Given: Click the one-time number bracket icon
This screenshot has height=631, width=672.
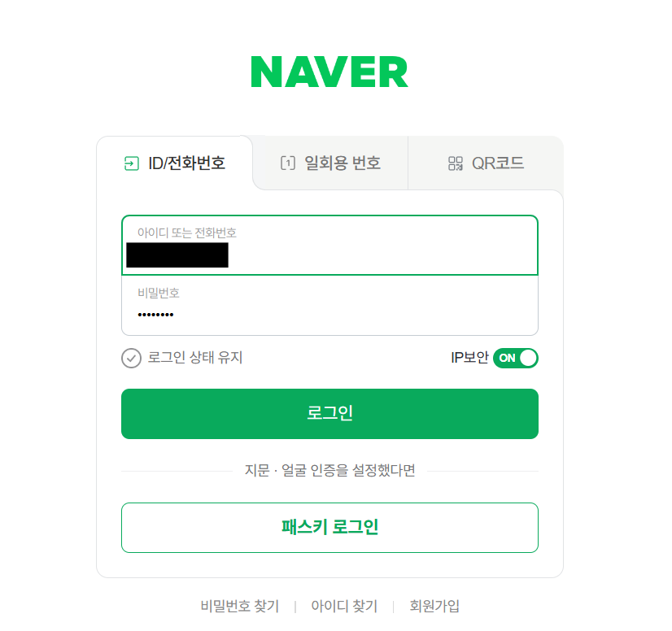Looking at the screenshot, I should [x=287, y=163].
